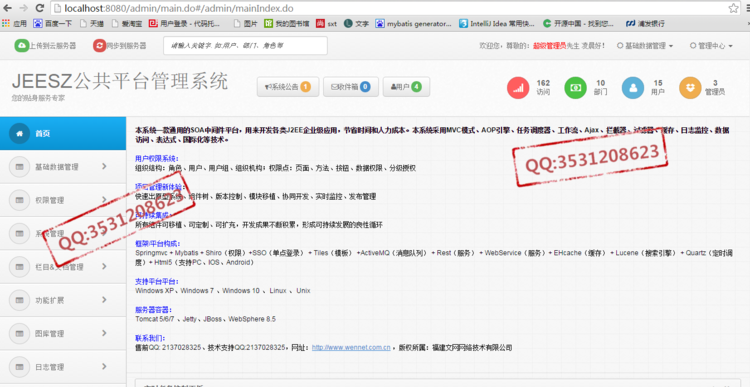Open the 文字 bookmark
Image resolution: width=750 pixels, height=387 pixels.
[x=356, y=23]
